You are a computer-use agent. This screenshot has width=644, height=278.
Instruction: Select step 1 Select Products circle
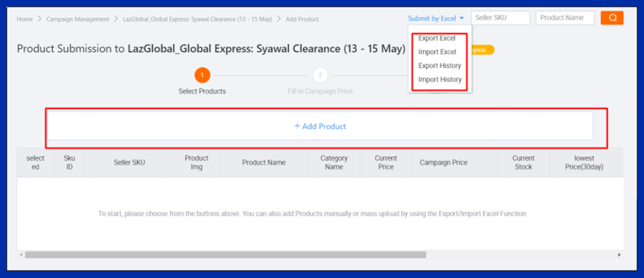pos(202,75)
